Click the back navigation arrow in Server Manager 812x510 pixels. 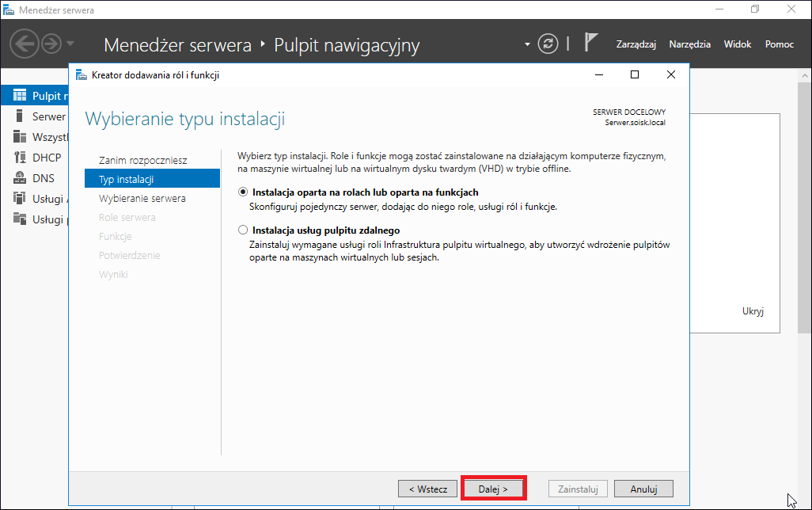point(24,44)
